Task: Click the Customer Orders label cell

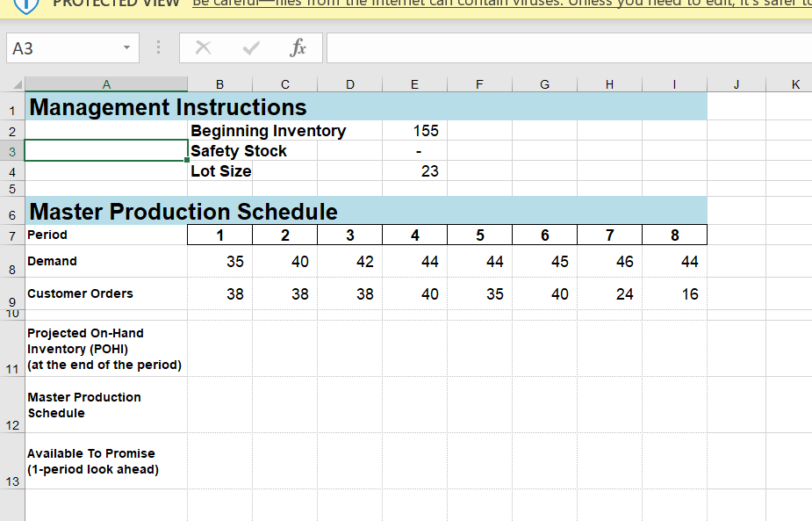Action: pyautogui.click(x=106, y=293)
